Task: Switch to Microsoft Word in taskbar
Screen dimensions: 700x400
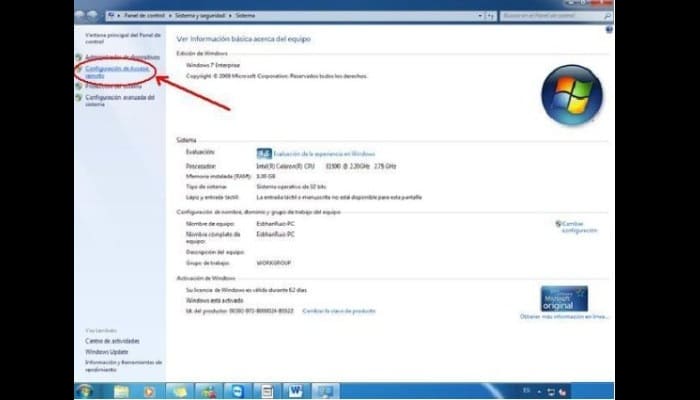Action: click(295, 392)
